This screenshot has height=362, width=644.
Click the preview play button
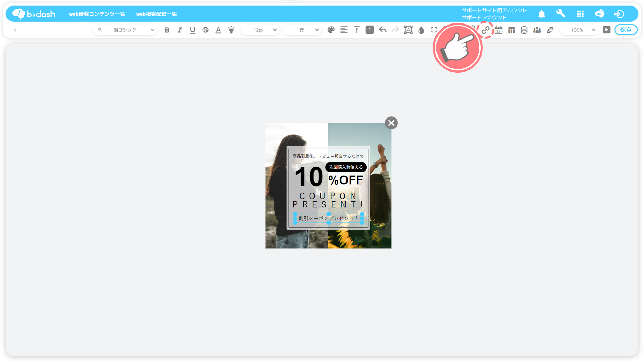point(607,30)
